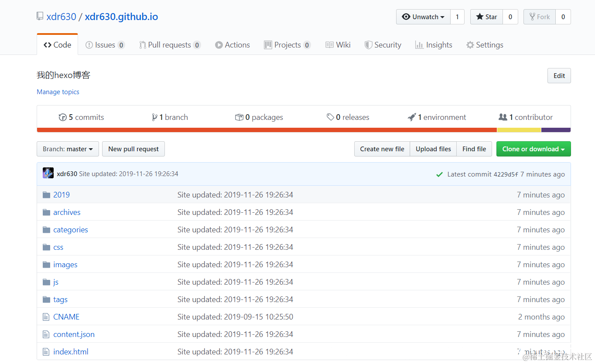Image resolution: width=595 pixels, height=364 pixels.
Task: Click the repository book icon beside xdr630
Action: coord(40,17)
